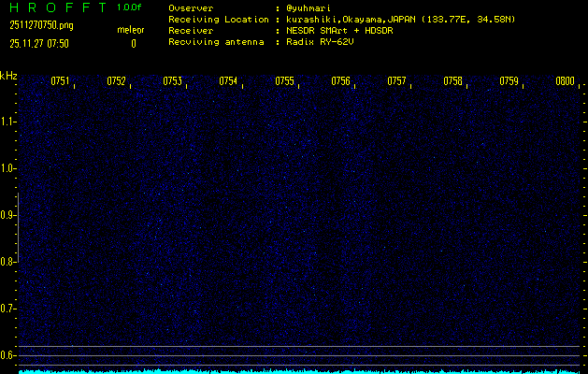
Task: Click the 1.0 frequency axis label
Action: [8, 168]
